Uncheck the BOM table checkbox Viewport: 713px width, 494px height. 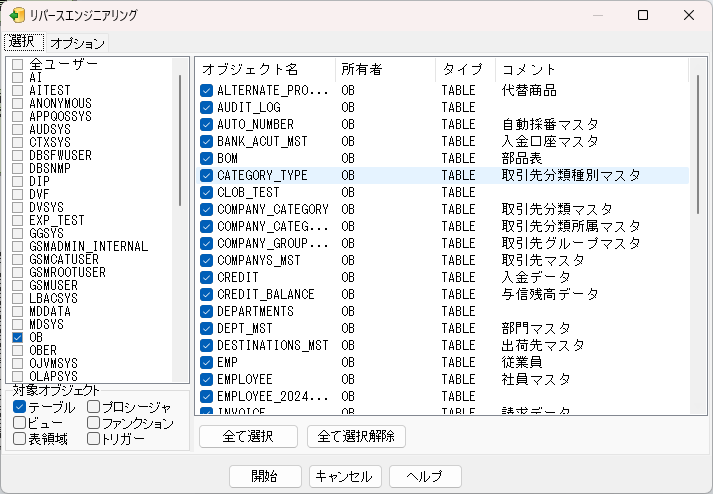[206, 158]
